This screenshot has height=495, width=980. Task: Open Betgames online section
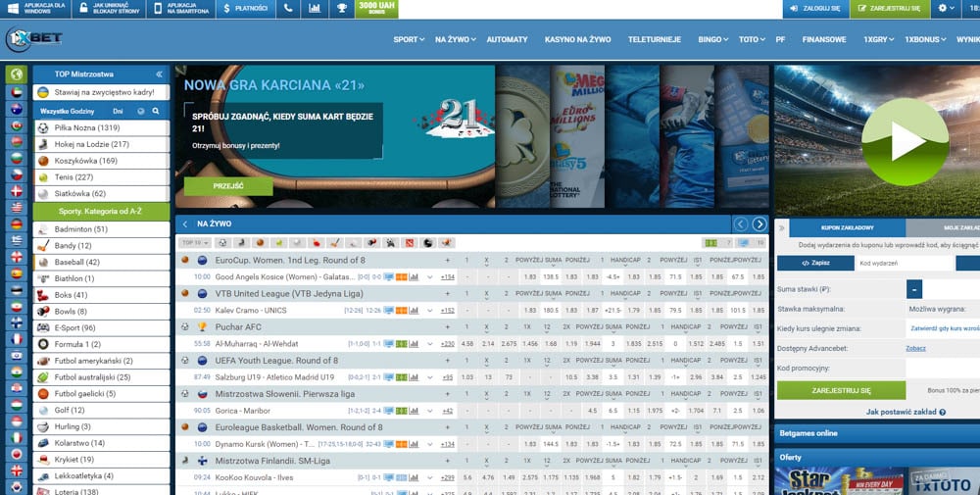877,433
